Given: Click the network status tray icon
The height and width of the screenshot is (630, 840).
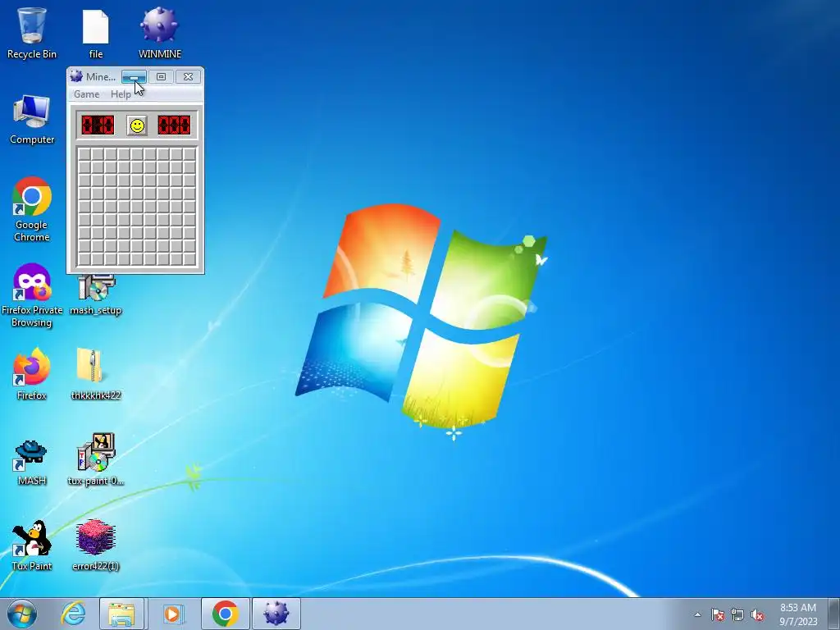Looking at the screenshot, I should click(x=737, y=614).
